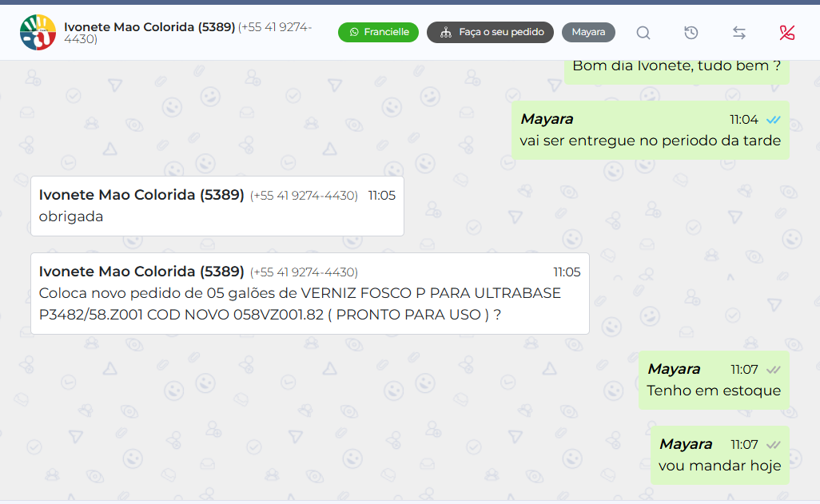Open the conversation history clock icon
The width and height of the screenshot is (820, 504).
691,33
